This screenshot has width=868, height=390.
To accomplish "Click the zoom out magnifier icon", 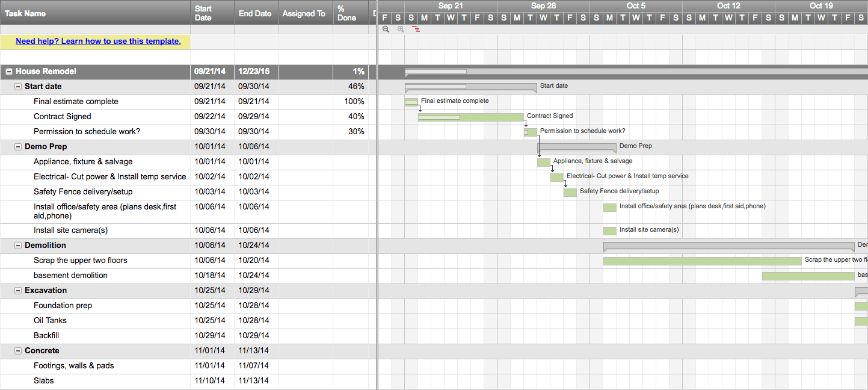I will point(386,29).
